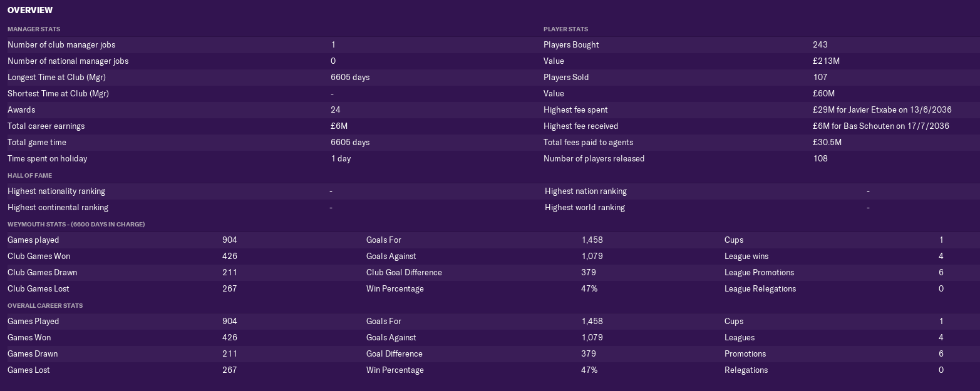Select the Hall of Fame section header
980x391 pixels.
(x=29, y=175)
